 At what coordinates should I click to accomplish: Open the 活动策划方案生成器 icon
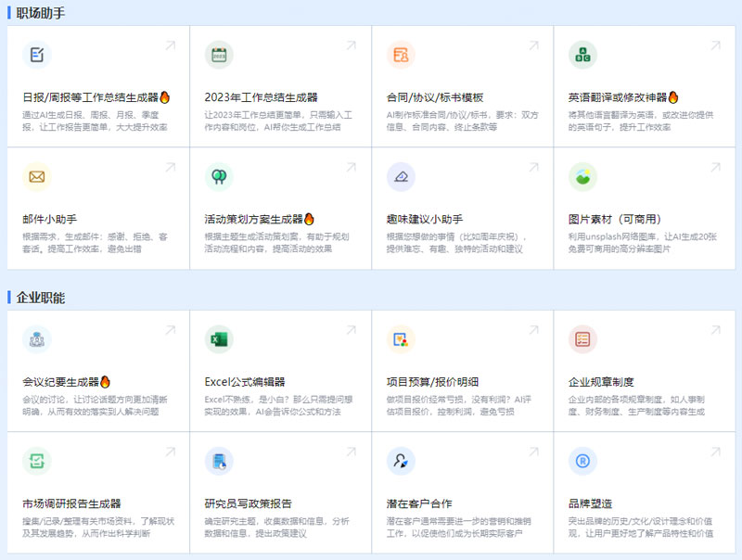[218, 174]
